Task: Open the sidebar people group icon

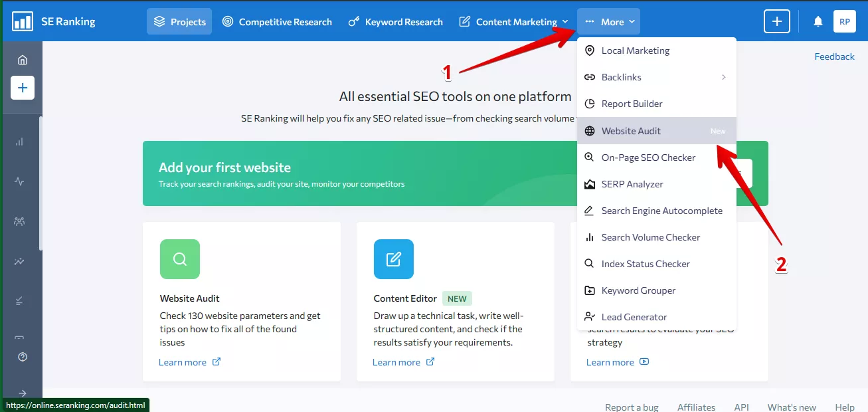Action: [19, 221]
